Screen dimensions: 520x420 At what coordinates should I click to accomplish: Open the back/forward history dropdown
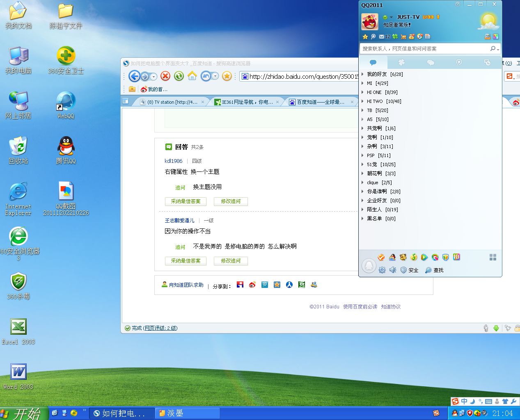[153, 76]
